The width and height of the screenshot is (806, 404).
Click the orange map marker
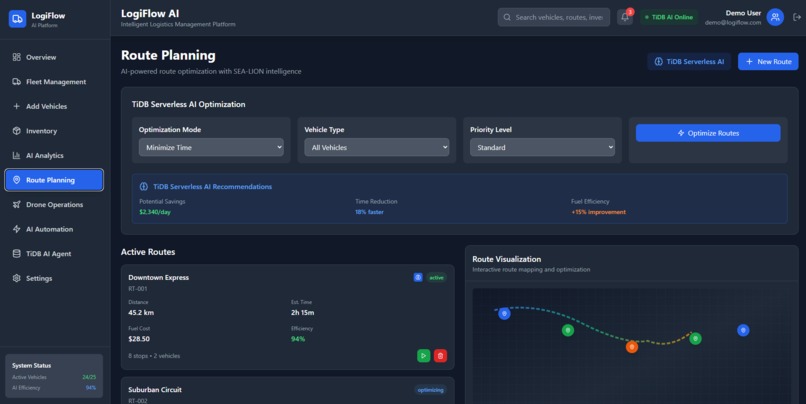(632, 347)
